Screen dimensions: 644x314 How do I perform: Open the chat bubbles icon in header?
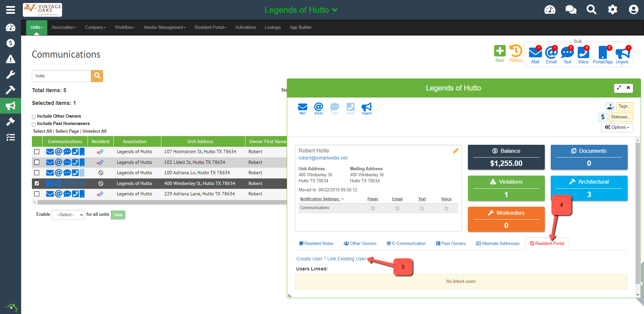[x=571, y=10]
